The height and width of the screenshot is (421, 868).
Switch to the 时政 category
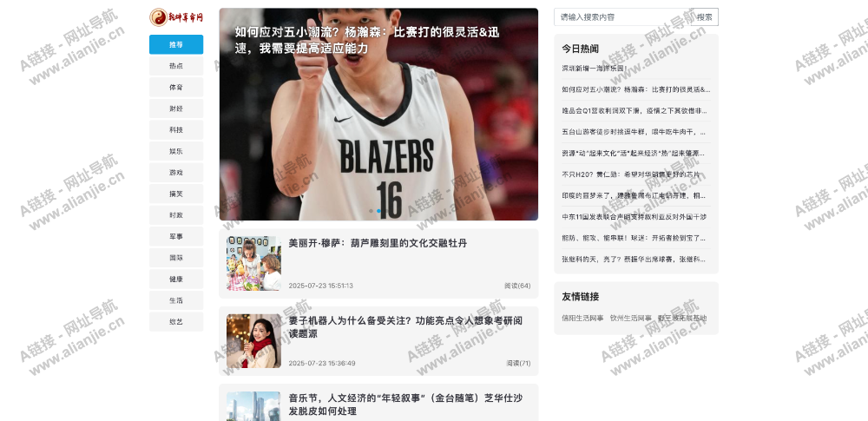(x=176, y=215)
